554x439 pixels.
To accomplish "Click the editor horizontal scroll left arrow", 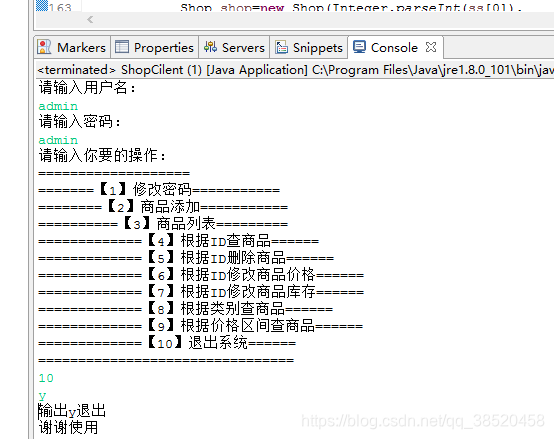I will [90, 19].
